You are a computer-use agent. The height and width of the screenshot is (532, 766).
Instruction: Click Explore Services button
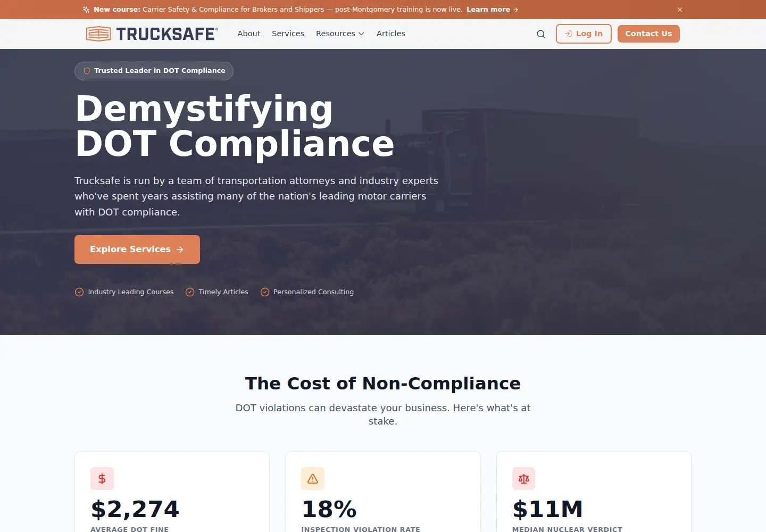(137, 250)
